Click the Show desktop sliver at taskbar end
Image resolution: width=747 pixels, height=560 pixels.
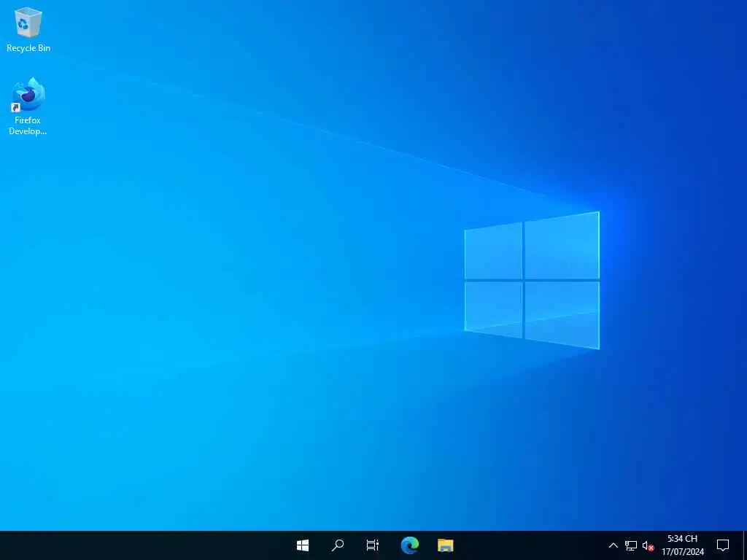click(x=745, y=545)
